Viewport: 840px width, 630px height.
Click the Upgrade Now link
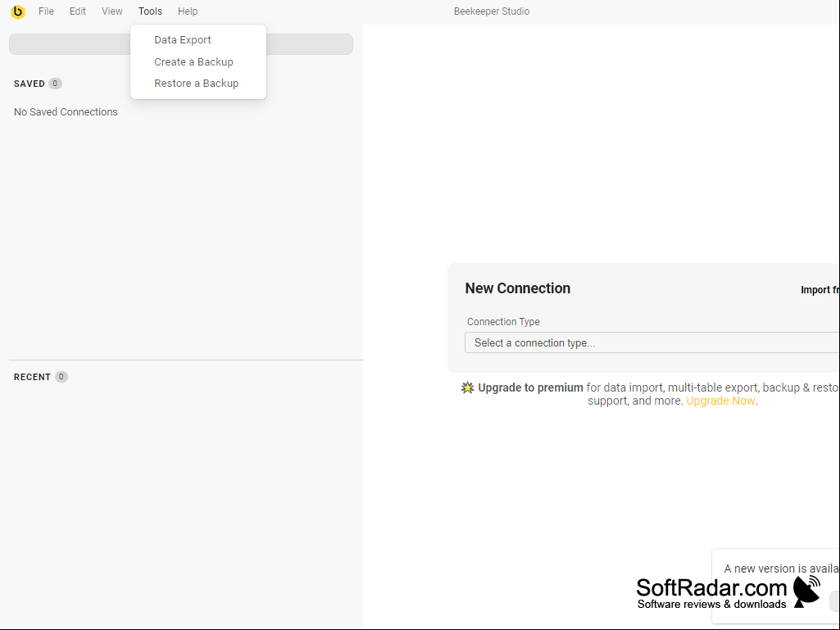click(720, 401)
